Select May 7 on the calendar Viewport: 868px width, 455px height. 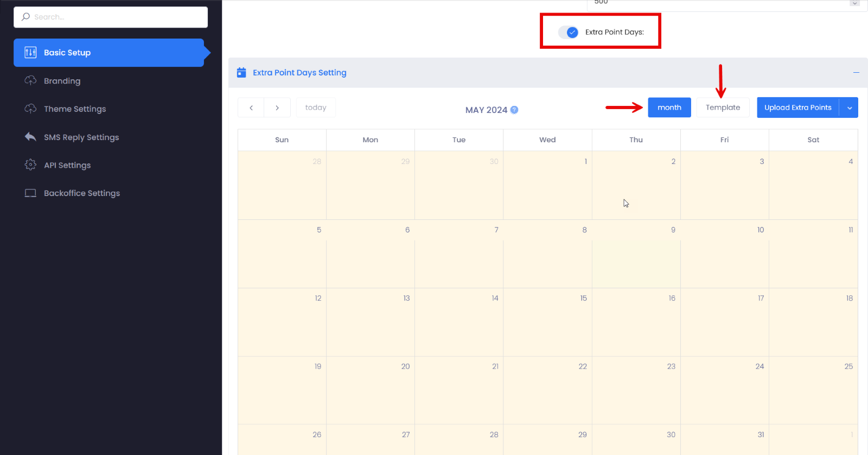(459, 254)
